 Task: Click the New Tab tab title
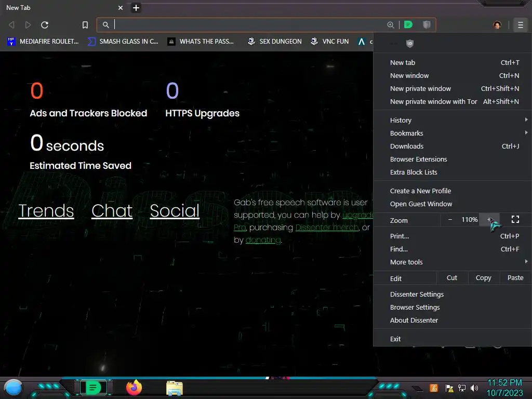[18, 7]
